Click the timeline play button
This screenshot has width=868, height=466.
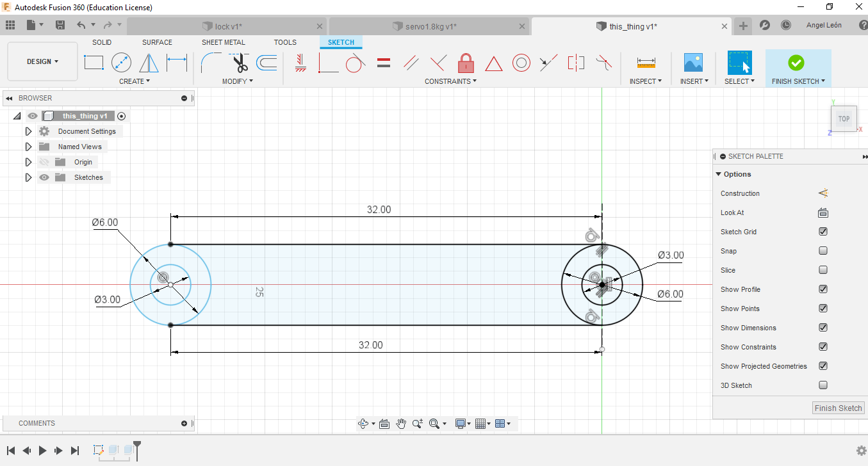[x=42, y=451]
